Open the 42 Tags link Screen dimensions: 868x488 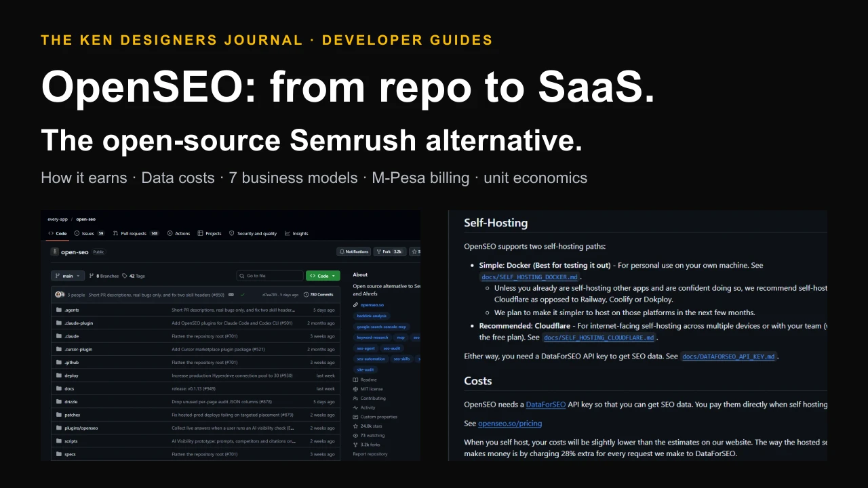point(133,276)
